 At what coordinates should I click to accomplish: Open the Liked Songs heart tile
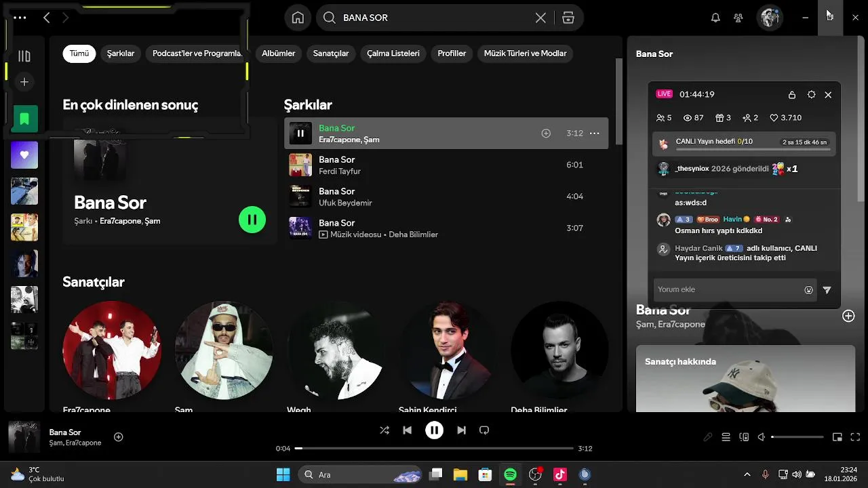(24, 155)
